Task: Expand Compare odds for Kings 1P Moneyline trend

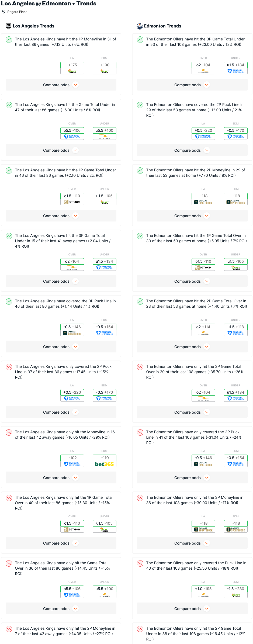Action: 61,85
